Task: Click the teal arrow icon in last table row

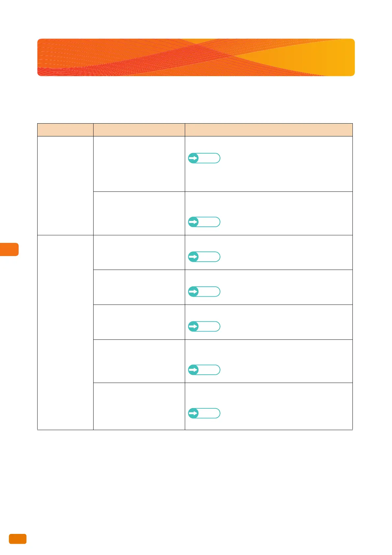Action: point(193,413)
